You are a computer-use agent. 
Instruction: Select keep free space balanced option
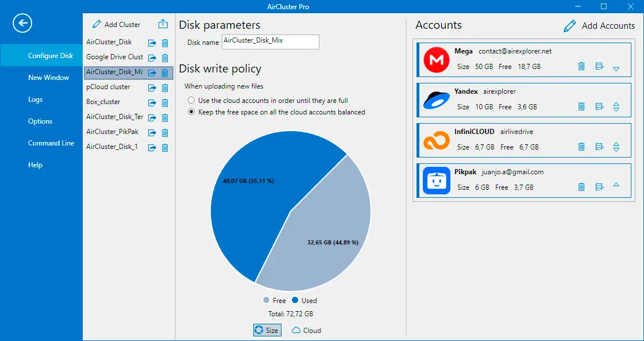pos(191,112)
